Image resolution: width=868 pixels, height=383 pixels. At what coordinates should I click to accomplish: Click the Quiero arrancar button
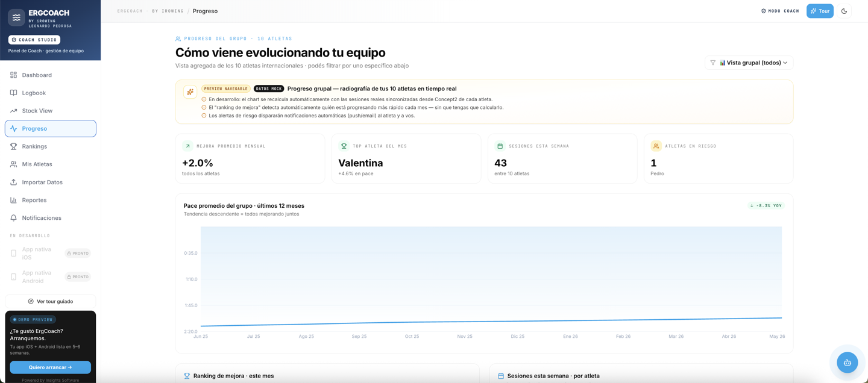tap(51, 367)
